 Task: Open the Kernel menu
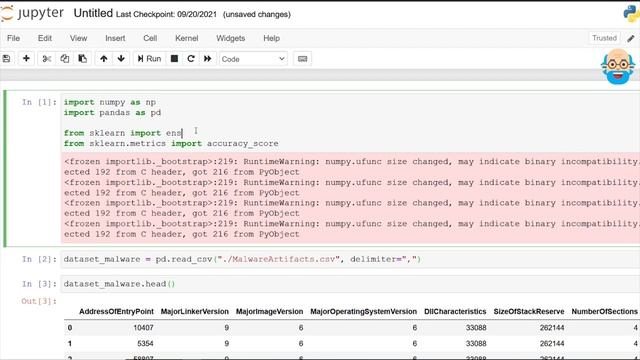click(187, 38)
